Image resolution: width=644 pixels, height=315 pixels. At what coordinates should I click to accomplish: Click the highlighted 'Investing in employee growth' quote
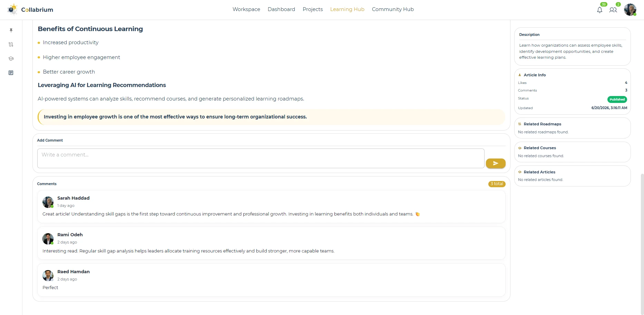(x=271, y=117)
